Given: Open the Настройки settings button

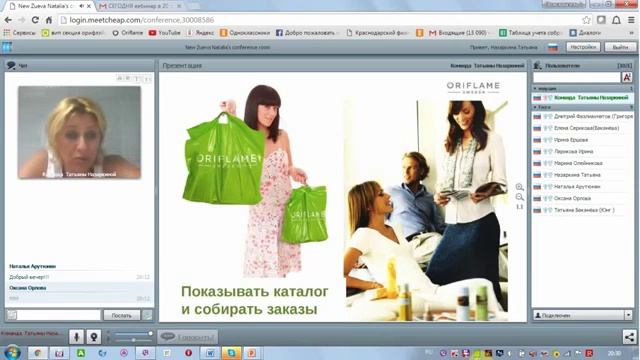Looking at the screenshot, I should tap(583, 47).
